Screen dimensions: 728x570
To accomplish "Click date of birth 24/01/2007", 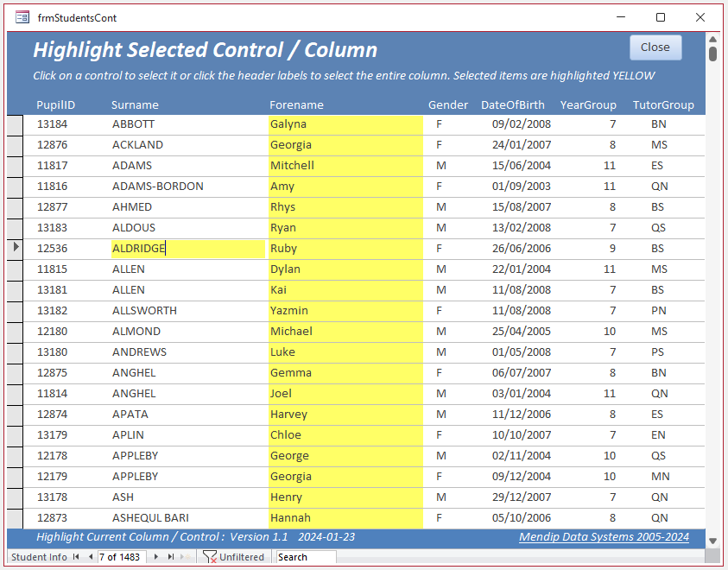I will pyautogui.click(x=522, y=145).
